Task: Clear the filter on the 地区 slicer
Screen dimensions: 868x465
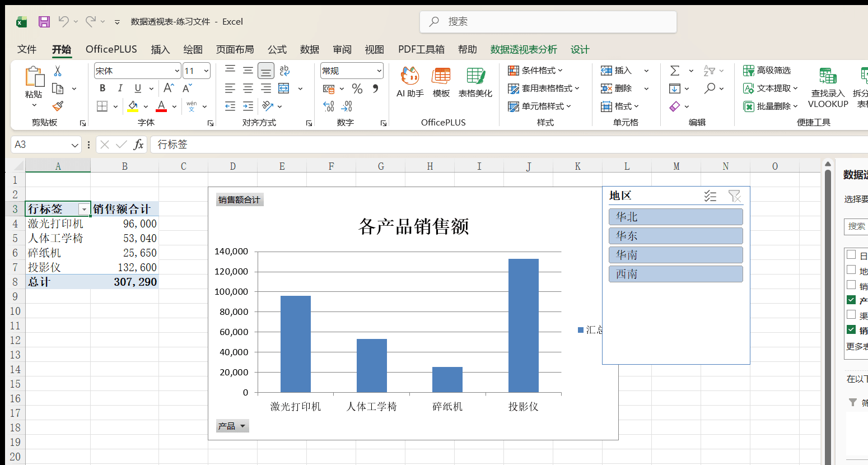Action: pyautogui.click(x=734, y=196)
